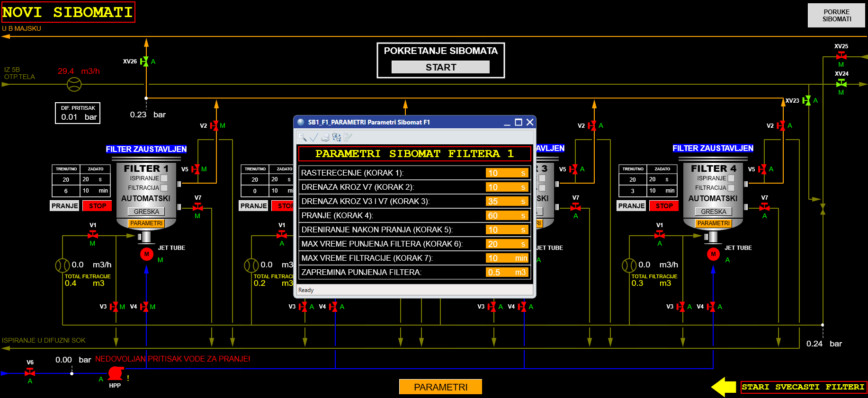
Task: Edit RASTERECENJE (KORAK 1) value
Action: pos(507,173)
